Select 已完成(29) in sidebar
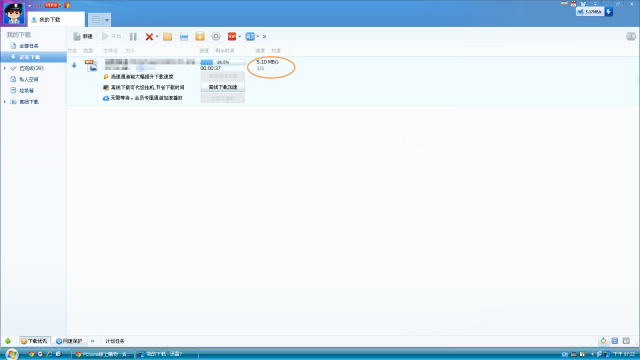 click(31, 68)
